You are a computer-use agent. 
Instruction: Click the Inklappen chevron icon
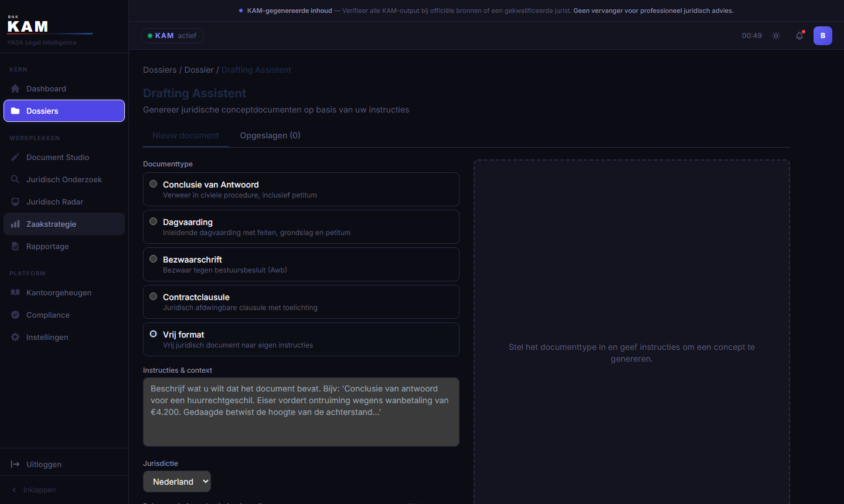point(14,490)
